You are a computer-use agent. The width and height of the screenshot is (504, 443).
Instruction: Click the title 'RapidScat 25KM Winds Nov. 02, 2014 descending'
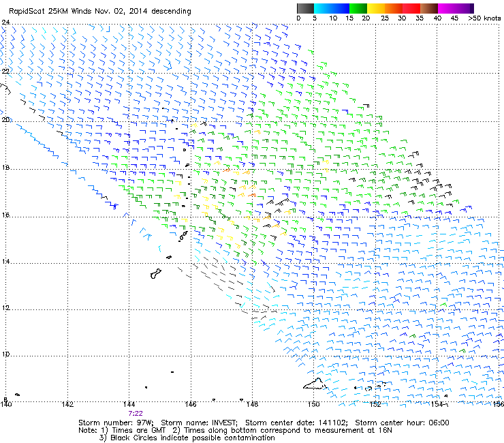pyautogui.click(x=100, y=12)
